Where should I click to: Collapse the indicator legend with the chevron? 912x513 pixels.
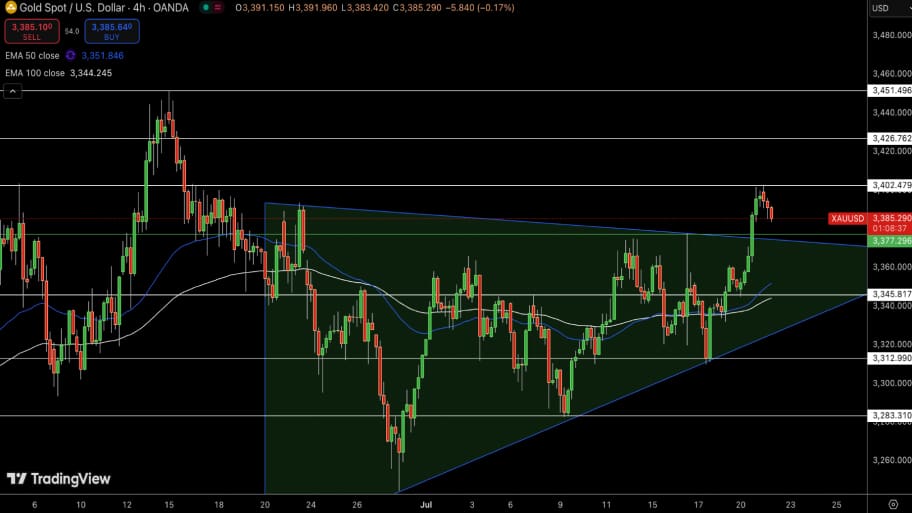13,91
